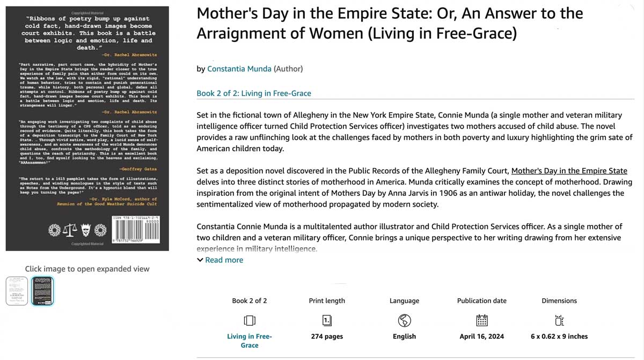Select the front cover thumbnail
The width and height of the screenshot is (644, 360).
click(17, 291)
